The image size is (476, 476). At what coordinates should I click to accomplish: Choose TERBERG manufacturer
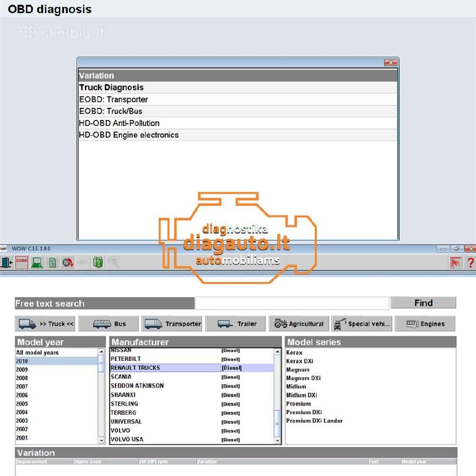[192, 413]
